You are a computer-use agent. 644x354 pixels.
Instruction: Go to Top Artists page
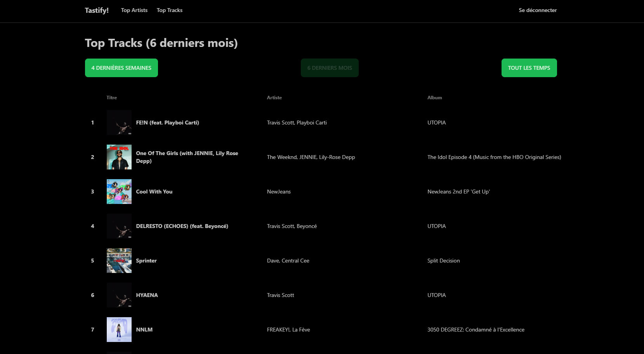pos(134,10)
